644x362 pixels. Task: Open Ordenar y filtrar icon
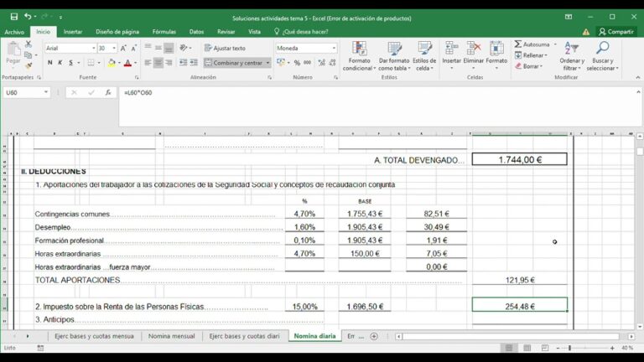[571, 49]
